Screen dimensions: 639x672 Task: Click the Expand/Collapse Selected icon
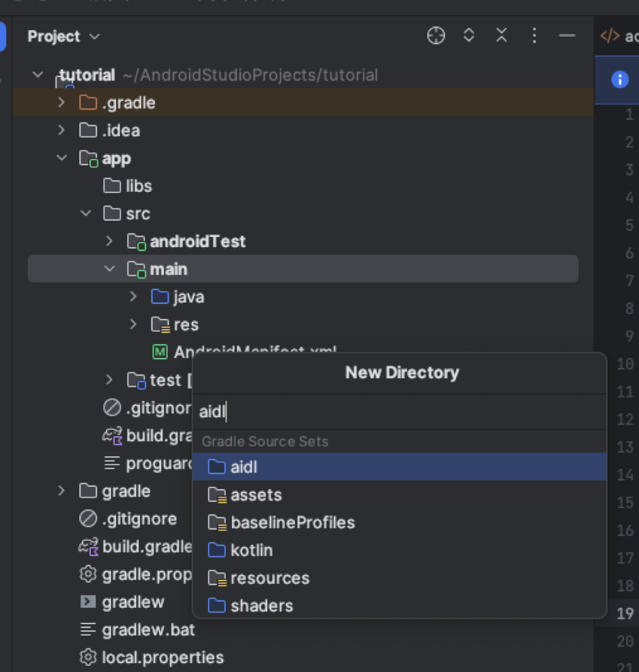468,36
